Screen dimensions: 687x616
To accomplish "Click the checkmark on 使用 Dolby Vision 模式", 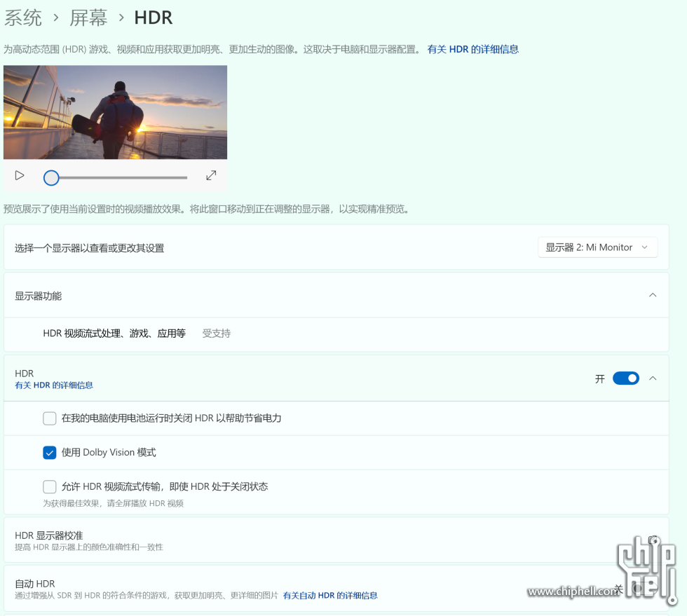I will pyautogui.click(x=50, y=453).
